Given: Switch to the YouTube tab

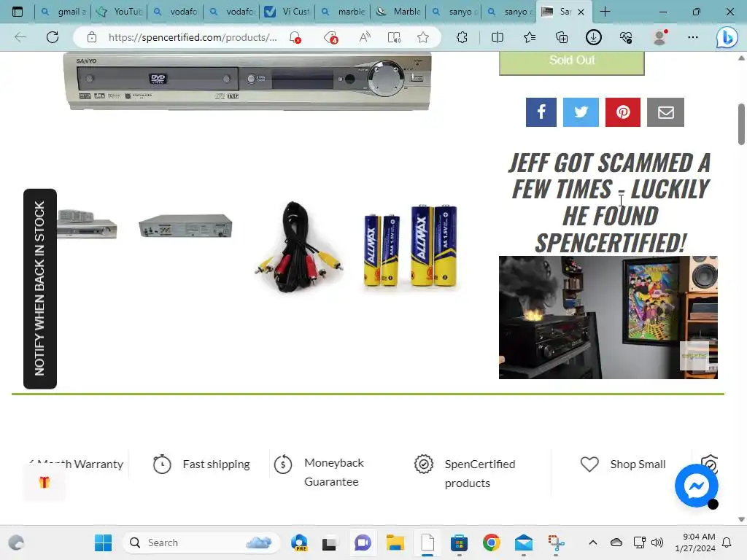Looking at the screenshot, I should point(119,12).
